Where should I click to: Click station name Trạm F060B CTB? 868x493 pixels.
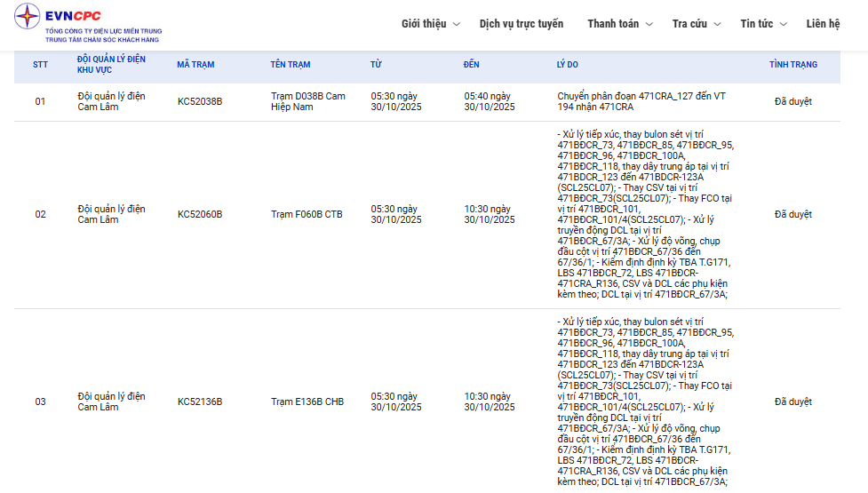[x=307, y=215]
